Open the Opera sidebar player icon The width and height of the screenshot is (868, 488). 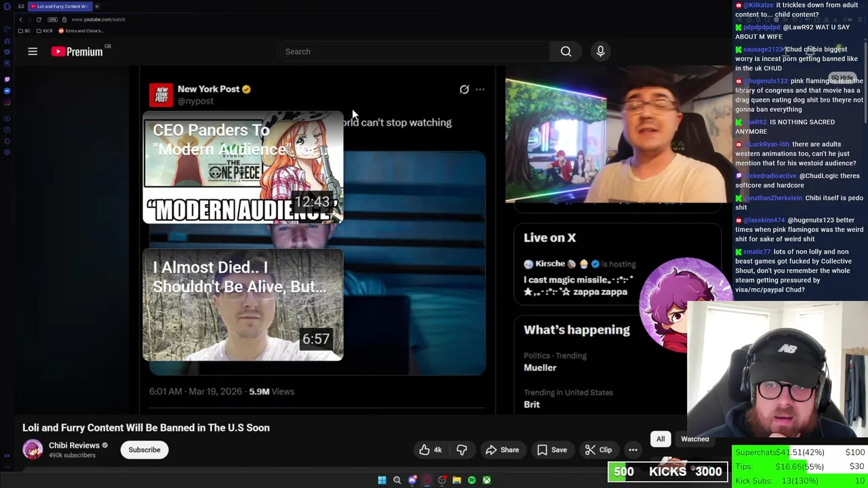pyautogui.click(x=7, y=119)
